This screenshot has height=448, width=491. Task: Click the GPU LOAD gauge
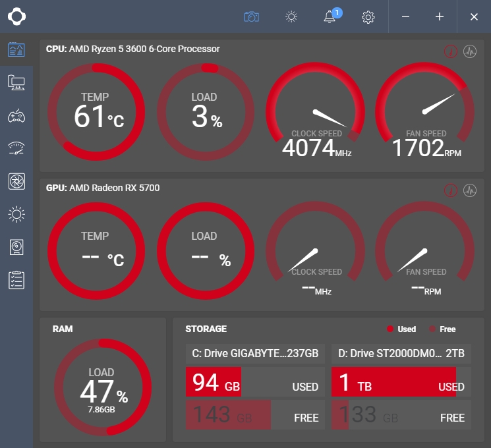[206, 251]
